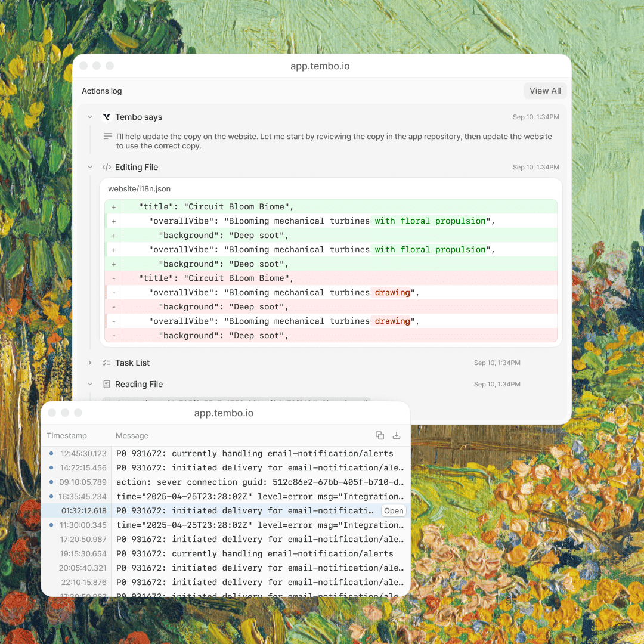Collapse the Tembo says section chevron

[x=90, y=117]
